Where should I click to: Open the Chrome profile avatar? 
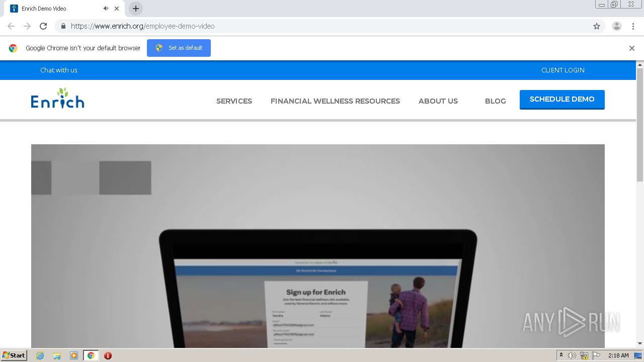[x=617, y=26]
